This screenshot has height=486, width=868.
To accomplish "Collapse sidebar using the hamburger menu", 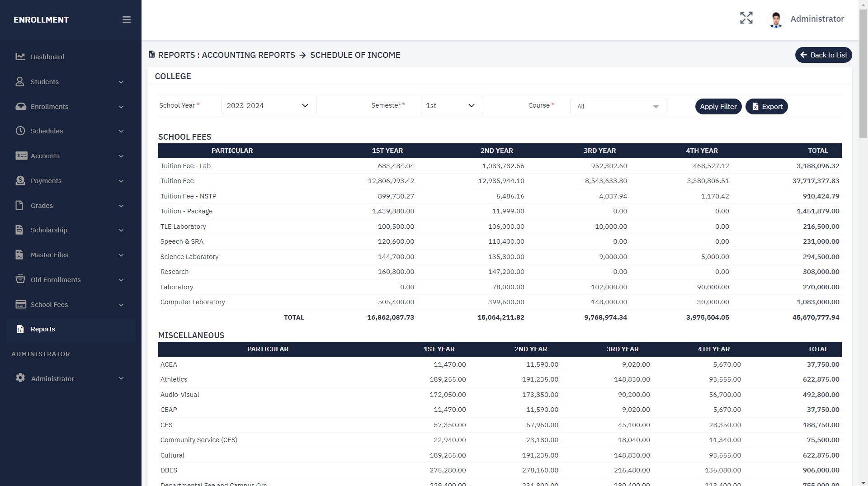I will click(127, 20).
